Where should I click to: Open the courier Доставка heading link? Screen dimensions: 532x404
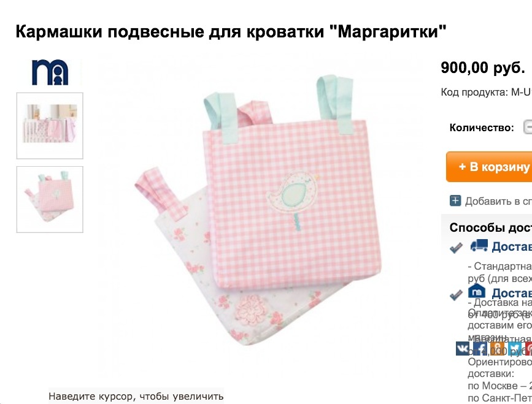512,246
